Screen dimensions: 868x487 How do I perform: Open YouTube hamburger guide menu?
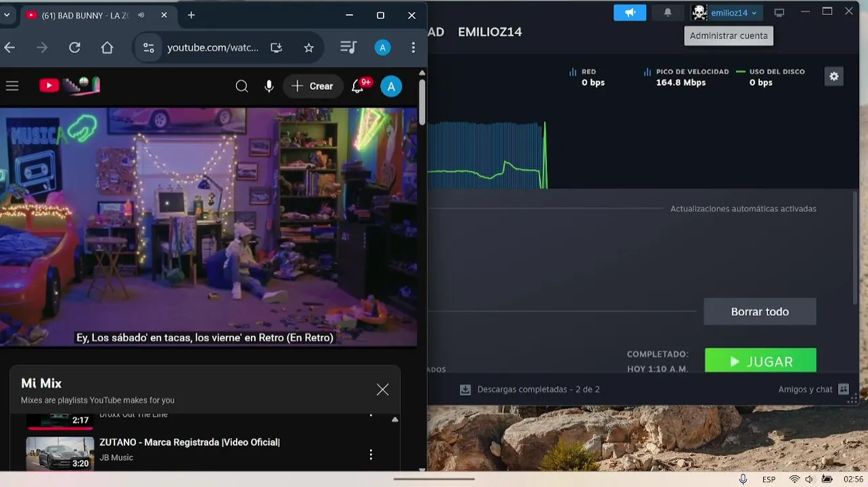[x=12, y=86]
